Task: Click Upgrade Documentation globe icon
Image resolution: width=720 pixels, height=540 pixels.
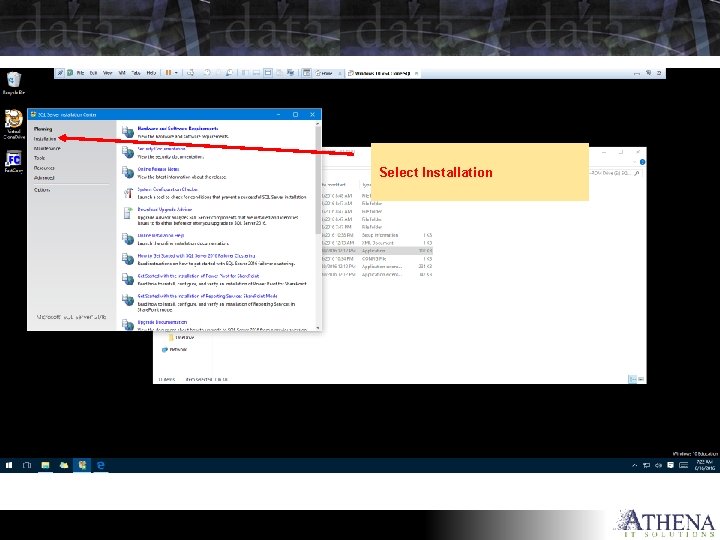Action: 128,324
